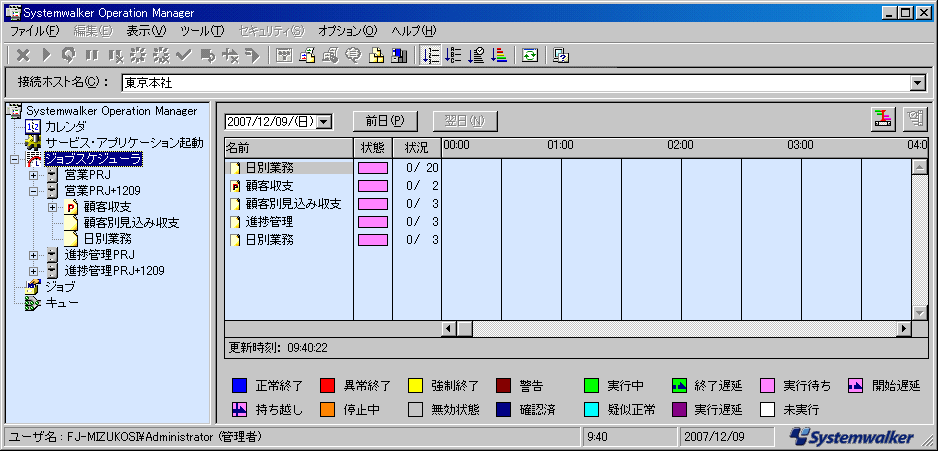Click the checkmark confirm toolbar icon

(184, 56)
